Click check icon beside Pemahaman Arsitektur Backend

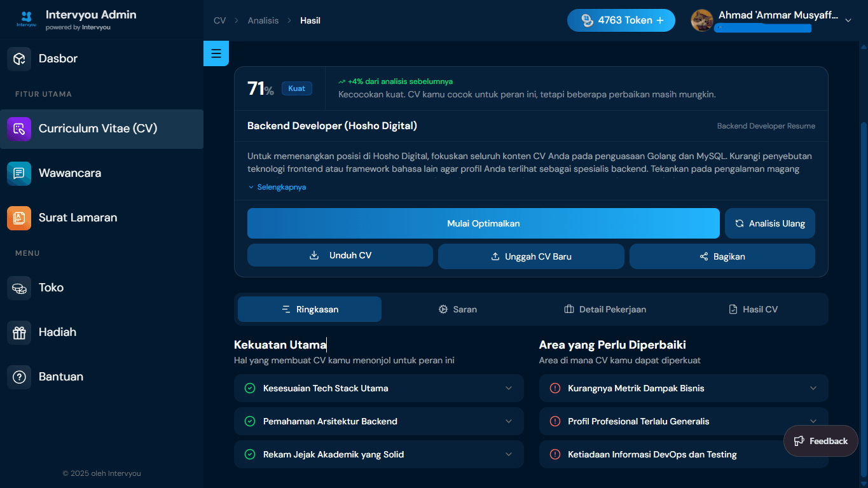click(250, 421)
